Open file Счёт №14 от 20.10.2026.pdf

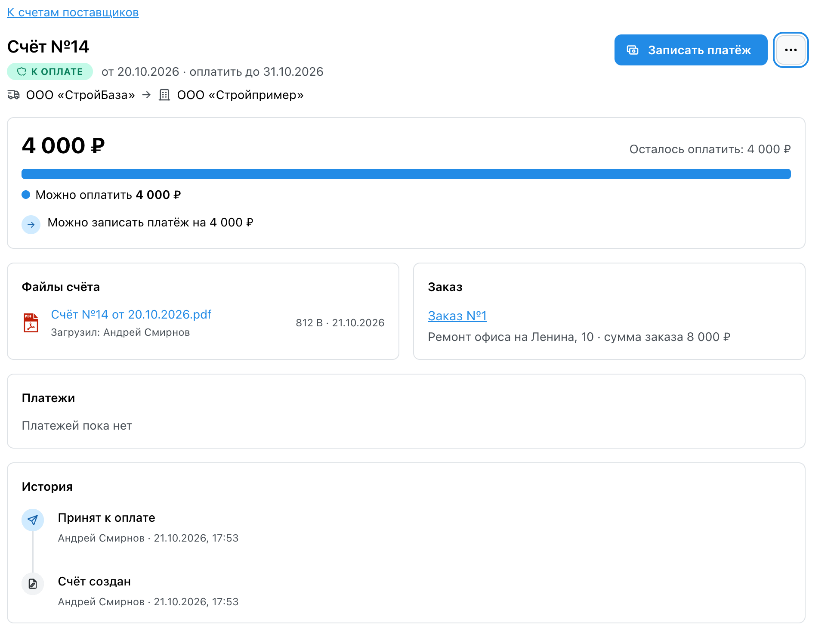pyautogui.click(x=131, y=315)
